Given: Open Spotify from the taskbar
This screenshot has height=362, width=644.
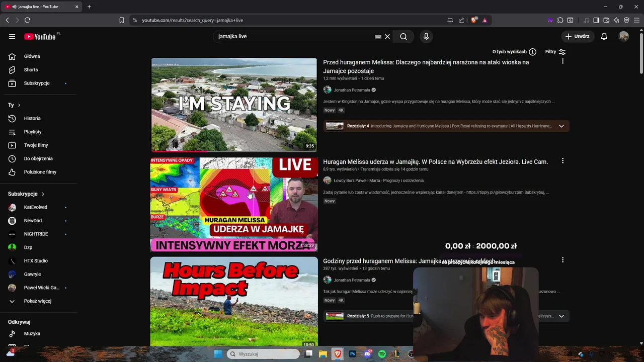Looking at the screenshot, I should point(382,354).
